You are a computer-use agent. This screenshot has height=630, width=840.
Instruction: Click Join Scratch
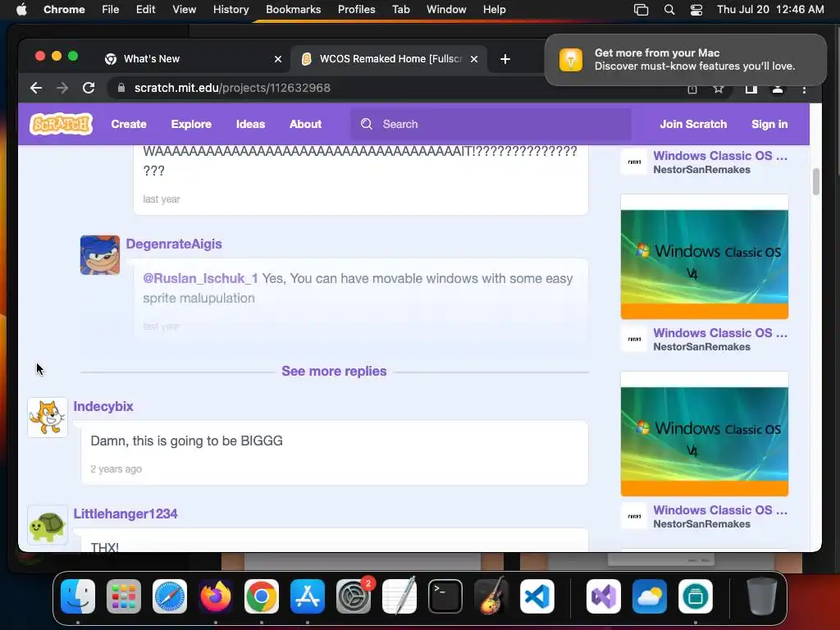(x=693, y=125)
